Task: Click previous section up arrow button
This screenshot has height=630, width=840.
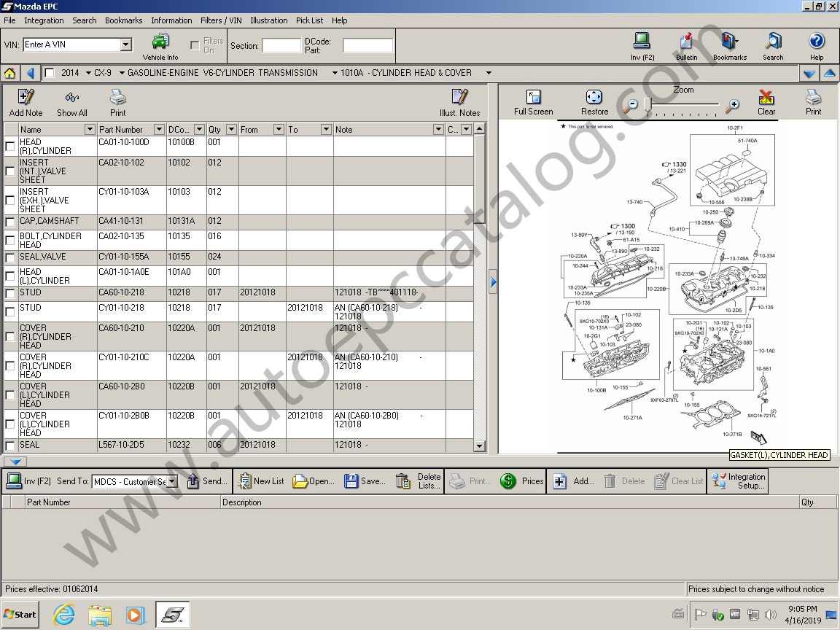Action: pos(830,74)
